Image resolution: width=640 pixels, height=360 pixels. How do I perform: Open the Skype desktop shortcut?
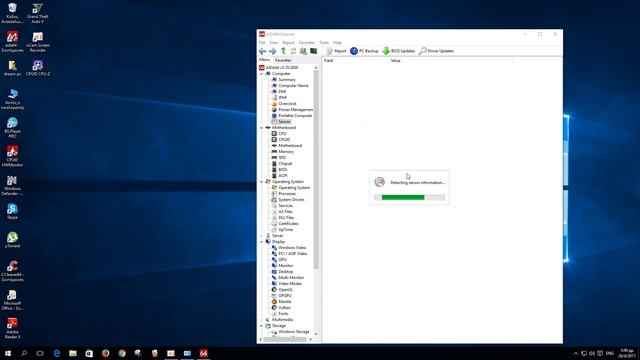[x=12, y=211]
